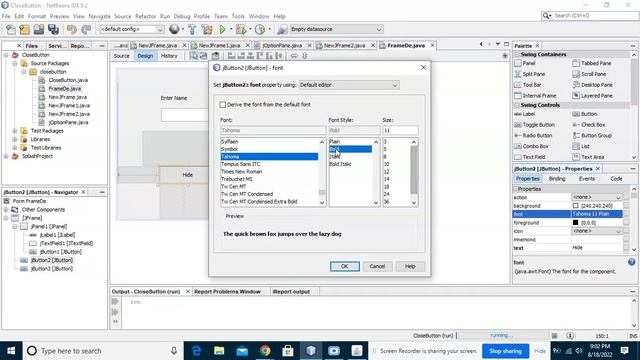Click the New Project toolbar icon
The width and height of the screenshot is (640, 360).
[24, 29]
